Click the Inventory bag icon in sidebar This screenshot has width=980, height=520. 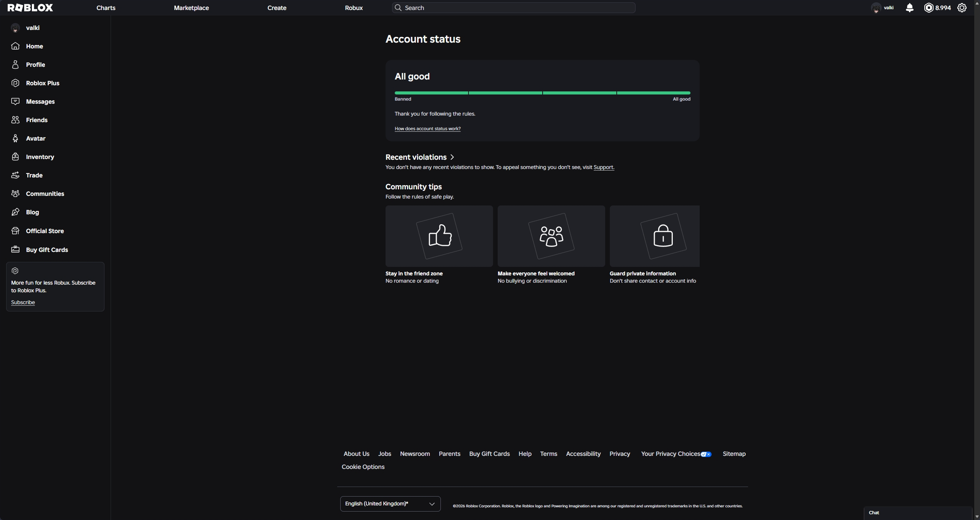(15, 157)
